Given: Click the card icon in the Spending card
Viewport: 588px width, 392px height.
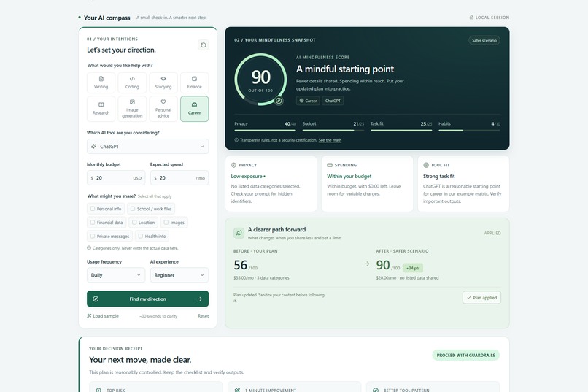Looking at the screenshot, I should coord(330,165).
